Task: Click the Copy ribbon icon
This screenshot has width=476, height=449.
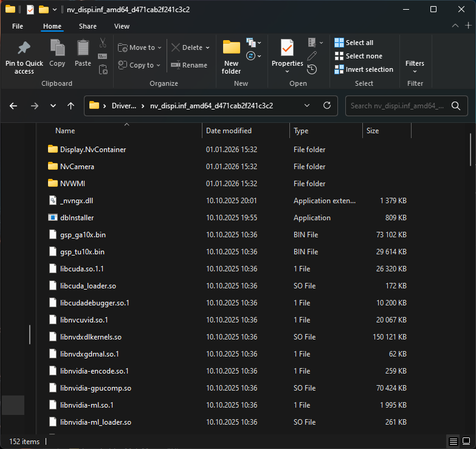Action: (x=57, y=47)
